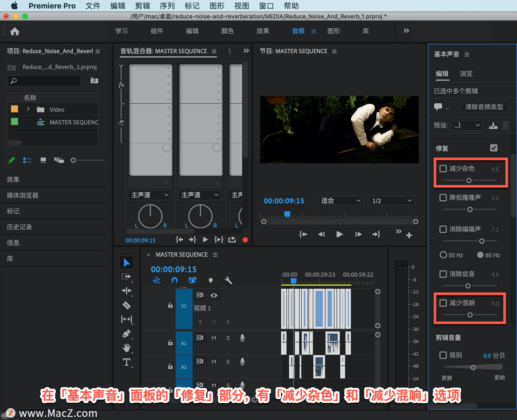Open the 预设 preset dropdown
517x420 pixels.
(x=467, y=125)
